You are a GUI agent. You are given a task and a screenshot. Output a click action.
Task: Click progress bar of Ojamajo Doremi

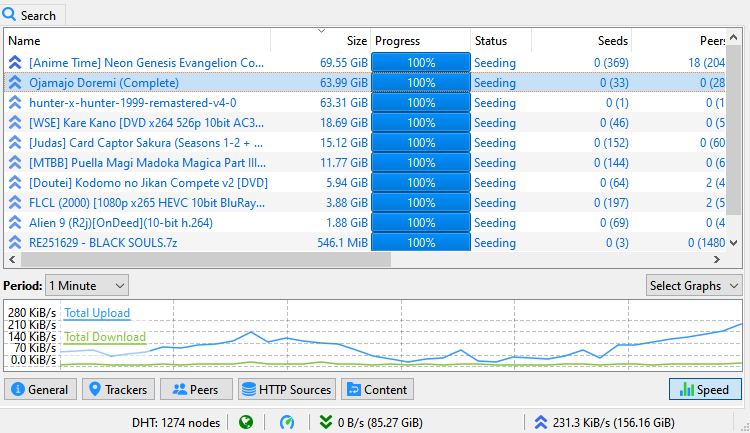[x=421, y=83]
